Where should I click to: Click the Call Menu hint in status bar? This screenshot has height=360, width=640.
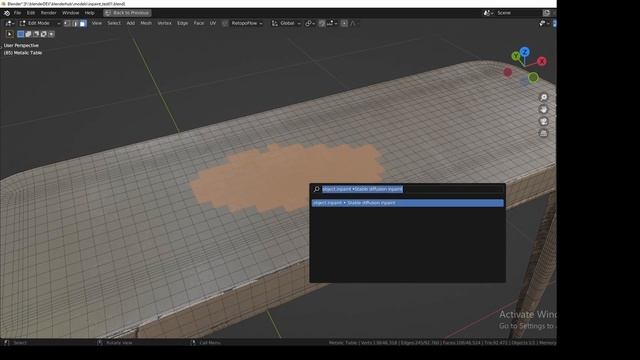point(210,343)
